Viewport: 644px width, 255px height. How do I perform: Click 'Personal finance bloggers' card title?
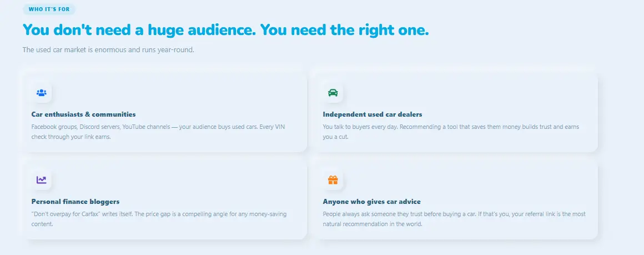coord(76,202)
